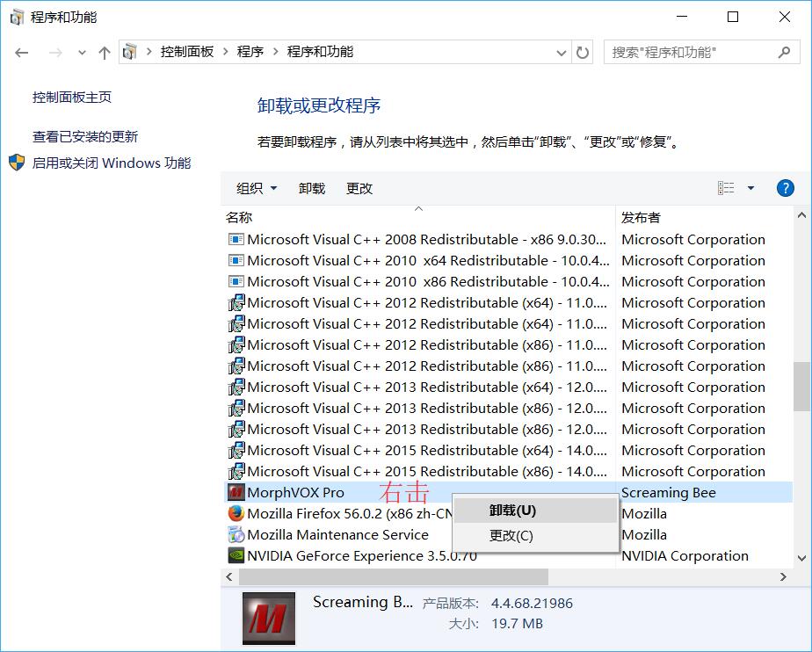Click the NVIDIA GeForce Experience icon
Viewport: 812px width, 652px height.
(x=236, y=555)
